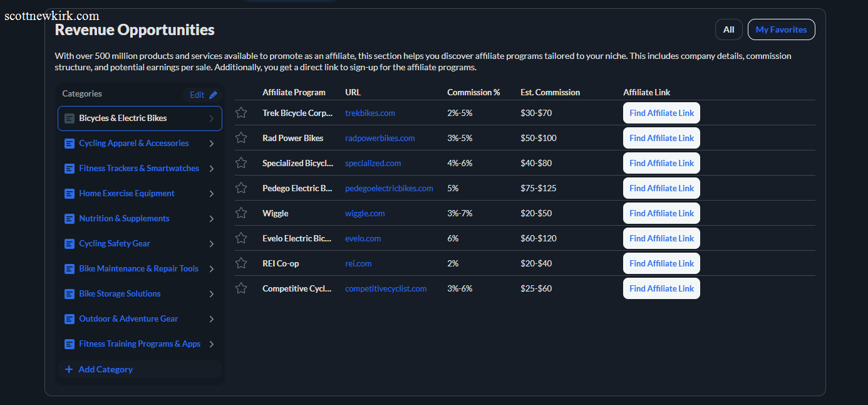
Task: Expand Home Exercise Equipment chevron
Action: click(x=212, y=194)
